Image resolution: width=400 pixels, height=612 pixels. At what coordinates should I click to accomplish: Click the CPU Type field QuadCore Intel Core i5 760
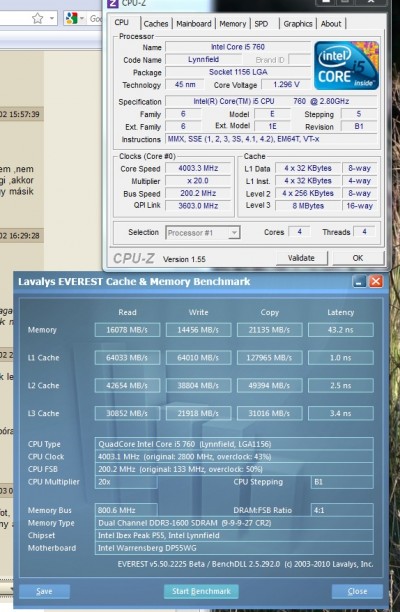pos(234,444)
